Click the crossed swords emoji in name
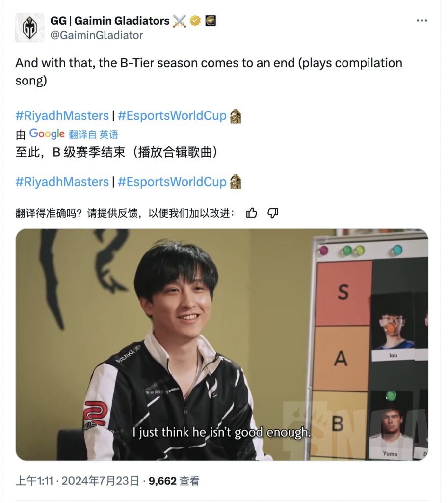This screenshot has width=448, height=503. (x=180, y=21)
